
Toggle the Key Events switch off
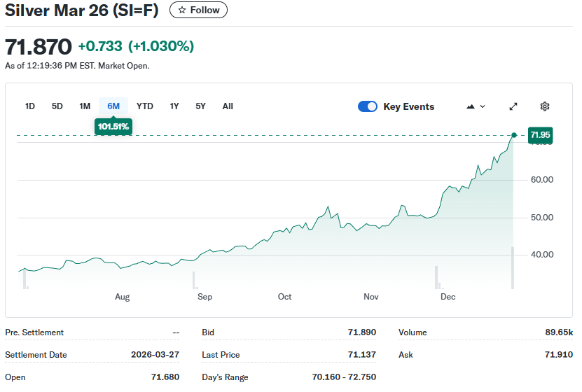pos(368,106)
